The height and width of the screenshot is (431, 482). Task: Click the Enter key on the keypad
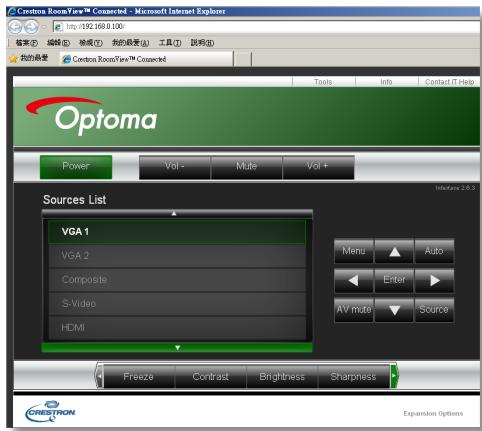[x=394, y=280]
